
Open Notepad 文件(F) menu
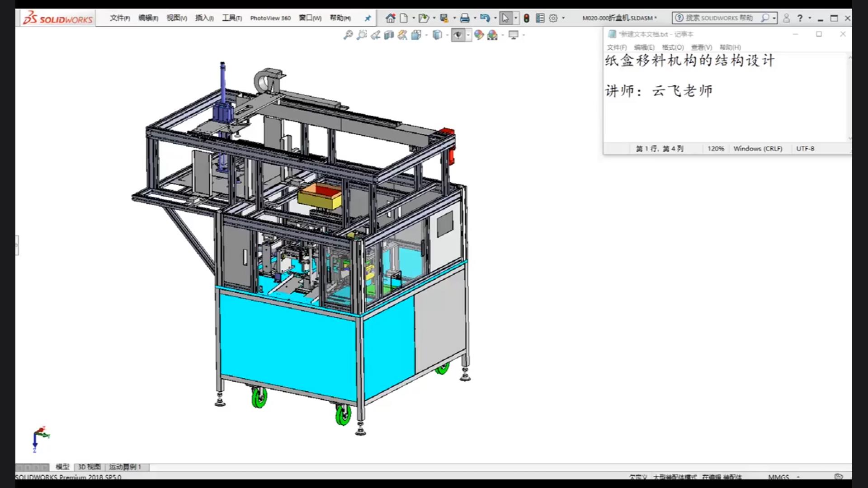pyautogui.click(x=617, y=47)
